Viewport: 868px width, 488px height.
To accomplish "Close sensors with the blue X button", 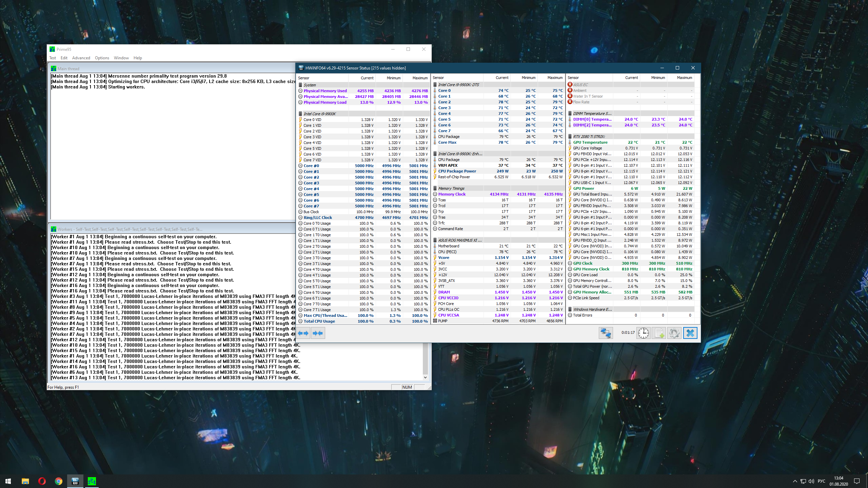I will [690, 333].
